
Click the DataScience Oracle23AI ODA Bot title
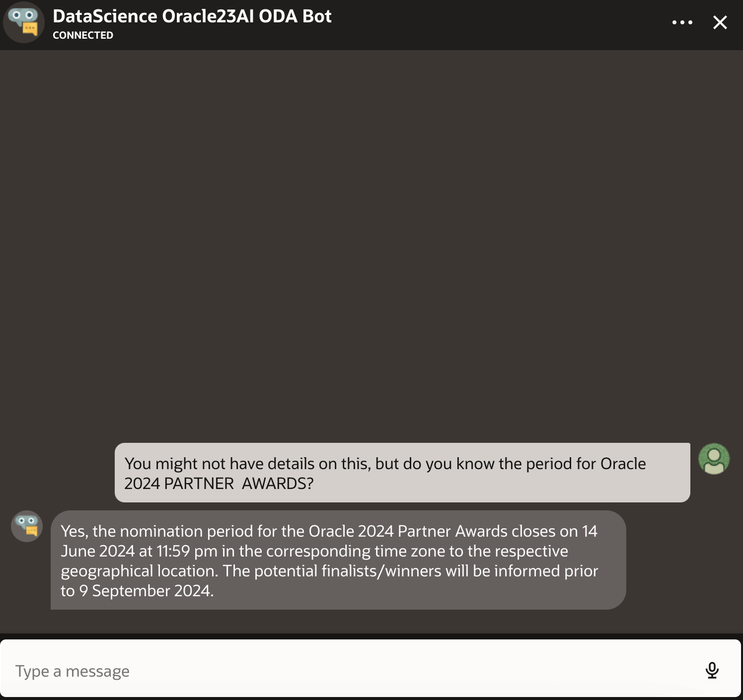pos(192,16)
